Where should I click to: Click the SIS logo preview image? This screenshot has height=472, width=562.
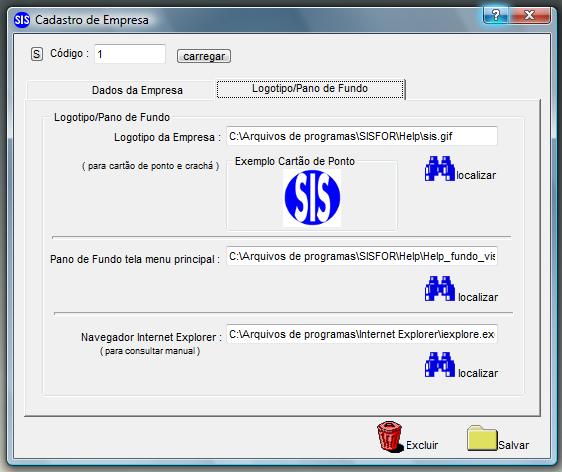pos(312,197)
